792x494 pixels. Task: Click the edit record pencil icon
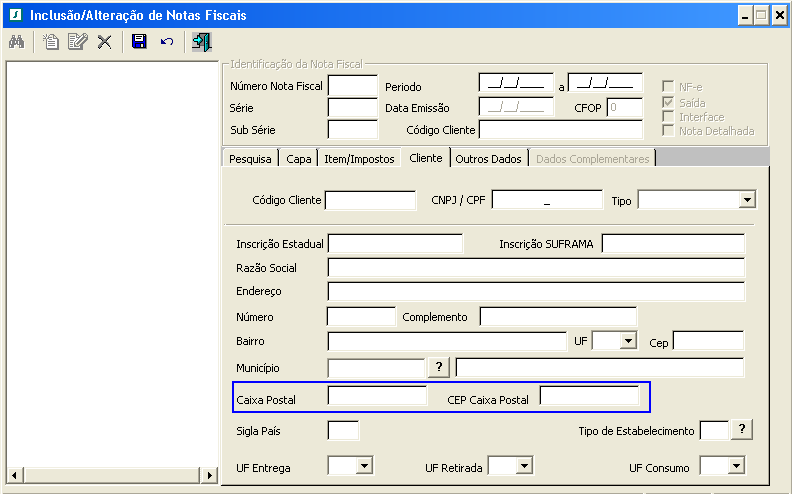point(77,42)
